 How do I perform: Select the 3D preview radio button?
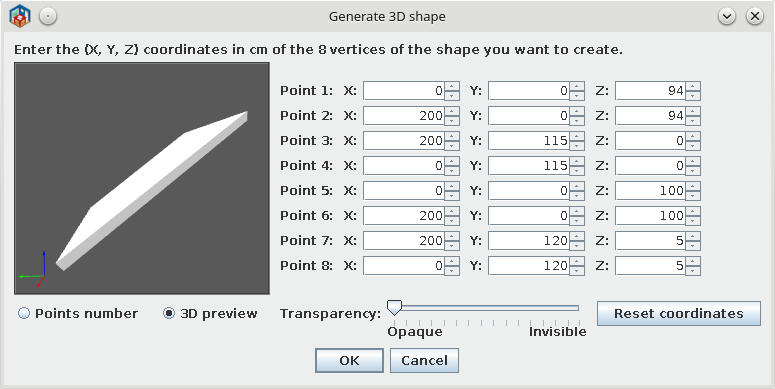click(169, 313)
